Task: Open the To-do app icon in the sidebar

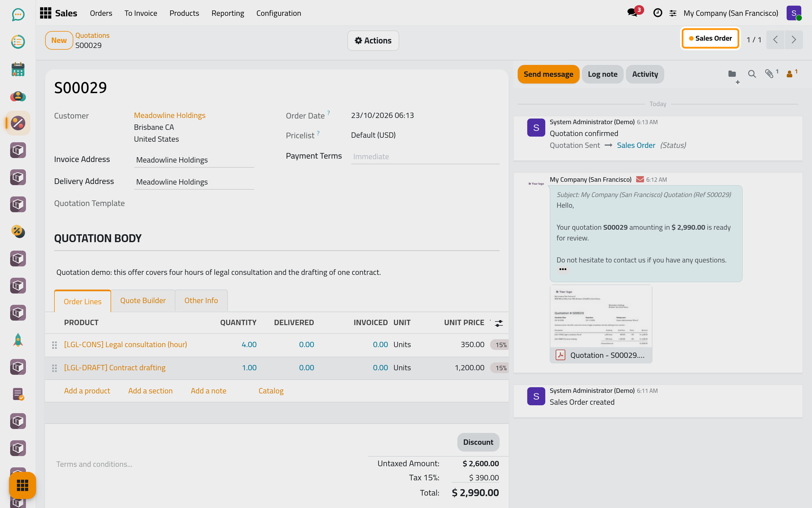Action: coord(18,42)
